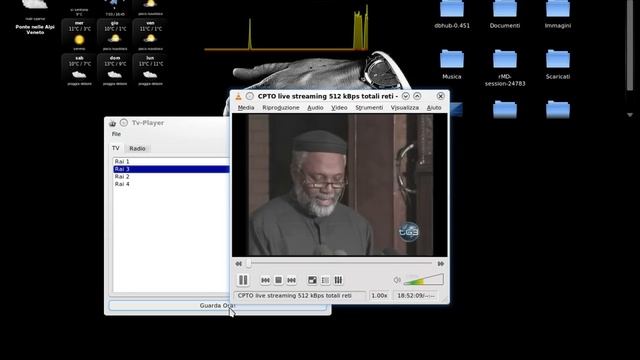The image size is (640, 360).
Task: Stop the VLC stream playback
Action: [278, 280]
